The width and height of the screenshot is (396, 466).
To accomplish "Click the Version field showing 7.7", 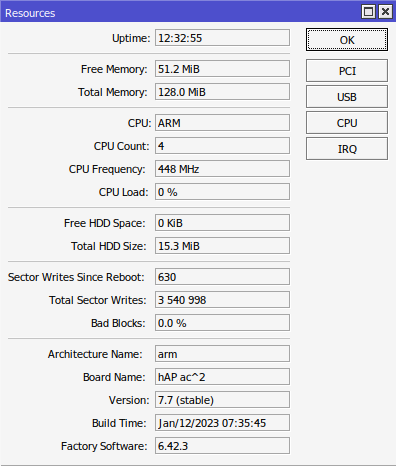I will [222, 400].
